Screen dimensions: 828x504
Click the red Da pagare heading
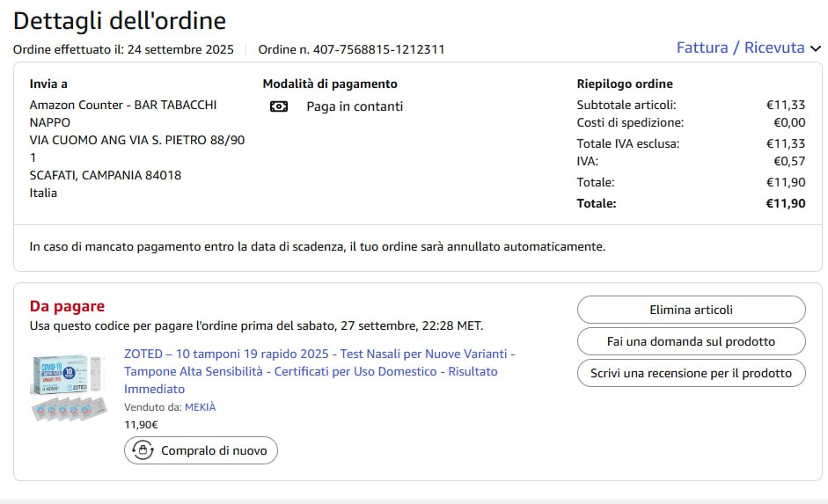pos(67,306)
